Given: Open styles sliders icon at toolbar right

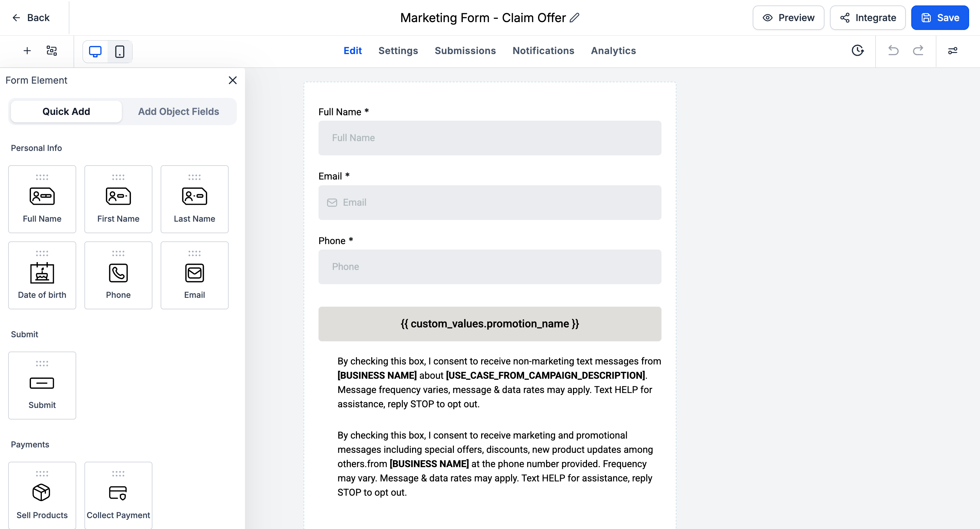Looking at the screenshot, I should 953,51.
